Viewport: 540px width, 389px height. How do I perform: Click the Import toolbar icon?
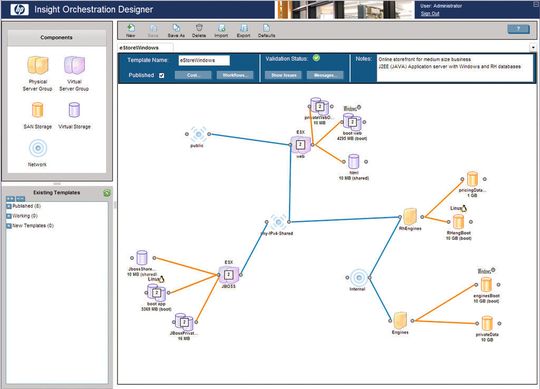(x=221, y=28)
